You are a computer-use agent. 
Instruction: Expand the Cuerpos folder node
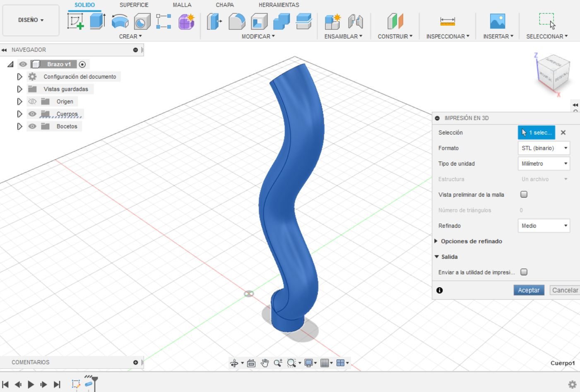19,114
